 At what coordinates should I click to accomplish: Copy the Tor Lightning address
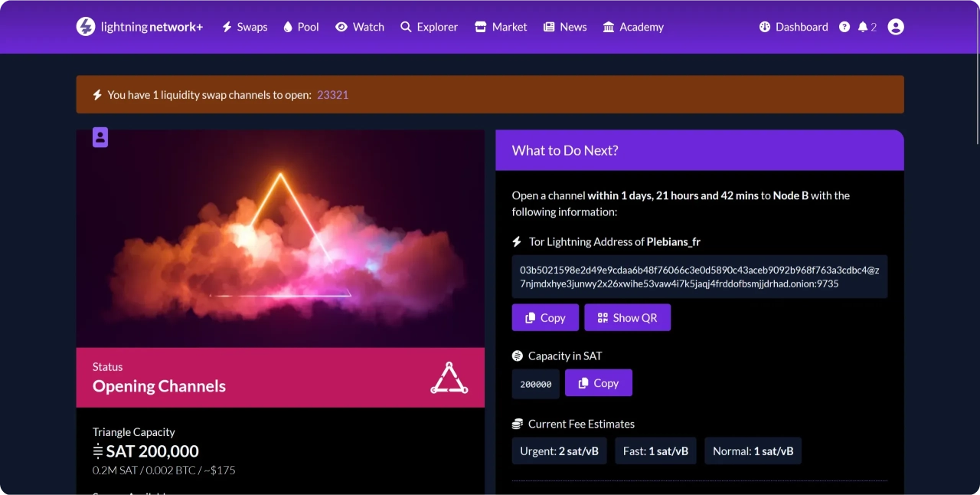tap(545, 318)
